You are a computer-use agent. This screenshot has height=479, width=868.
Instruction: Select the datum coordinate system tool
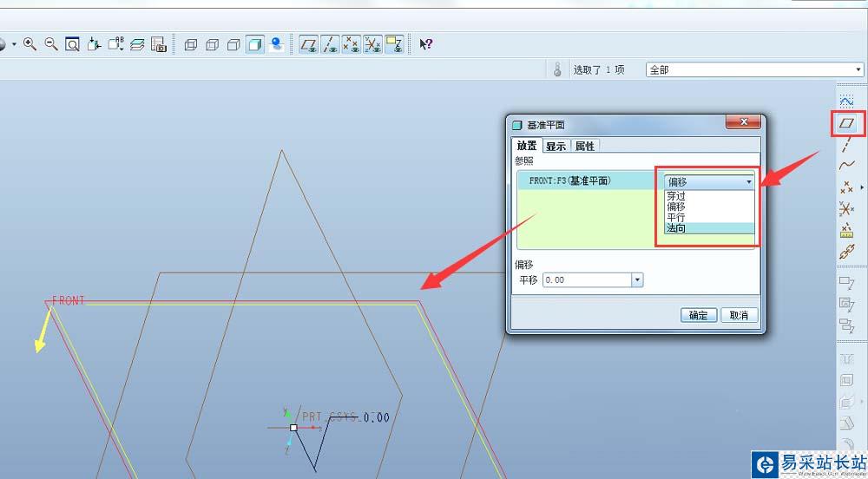846,209
